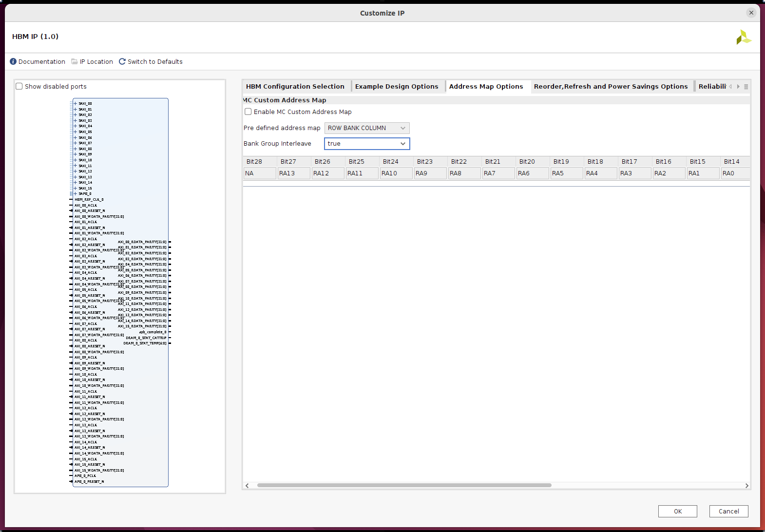Expand the SAXI_00 port interface

tap(76, 103)
